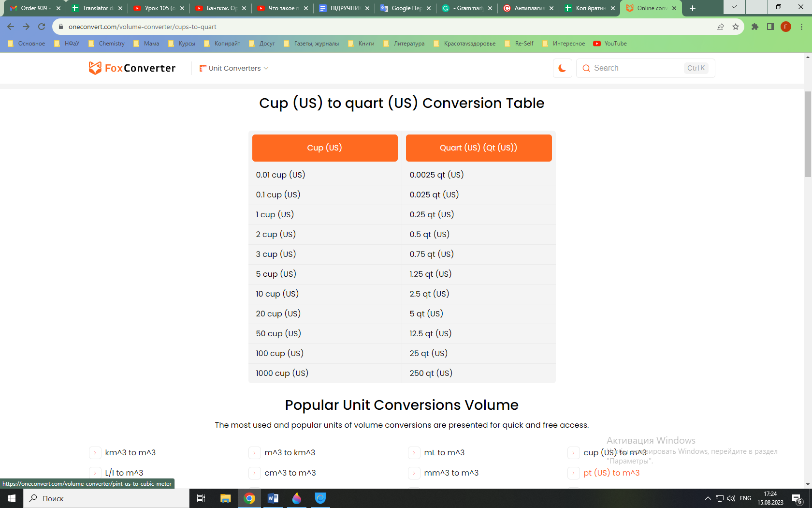
Task: Open File Explorer from the taskbar
Action: pyautogui.click(x=225, y=498)
